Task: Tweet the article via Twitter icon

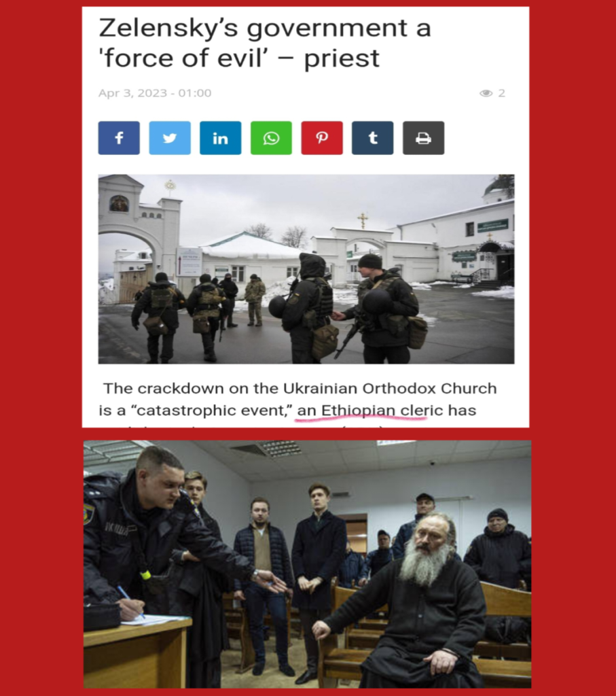Action: click(170, 137)
